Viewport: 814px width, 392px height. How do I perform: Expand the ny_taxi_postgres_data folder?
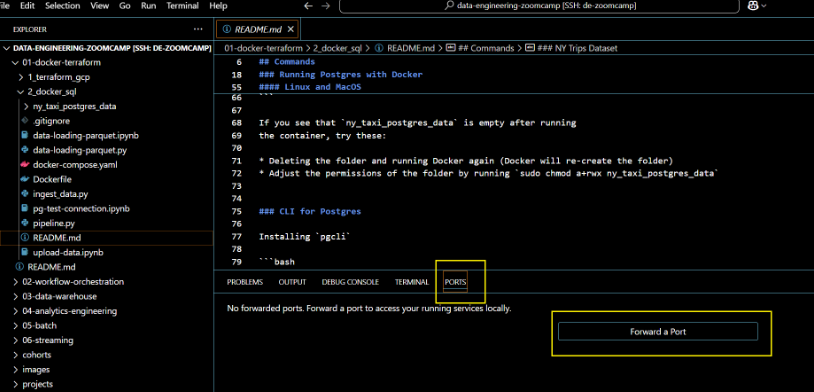click(26, 106)
